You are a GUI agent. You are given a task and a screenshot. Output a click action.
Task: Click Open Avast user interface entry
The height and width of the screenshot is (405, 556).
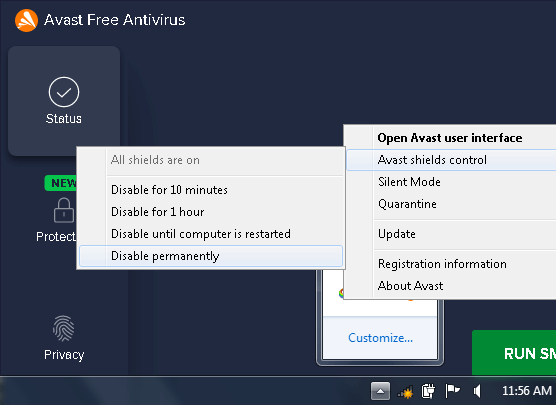pos(451,138)
